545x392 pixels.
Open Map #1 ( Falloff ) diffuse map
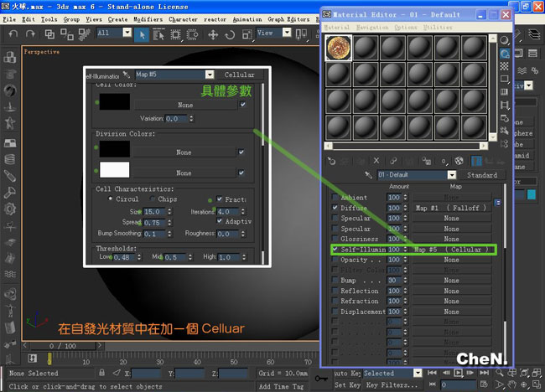tap(451, 208)
